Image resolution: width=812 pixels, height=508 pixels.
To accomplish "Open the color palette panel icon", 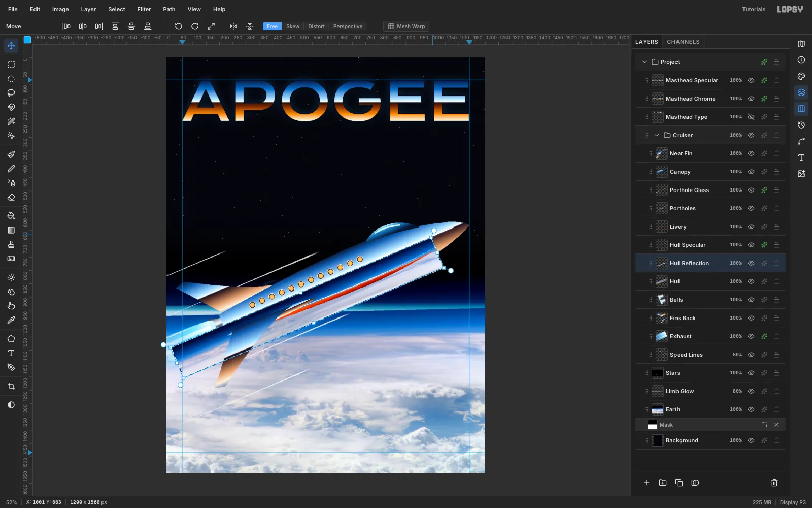I will [x=801, y=76].
